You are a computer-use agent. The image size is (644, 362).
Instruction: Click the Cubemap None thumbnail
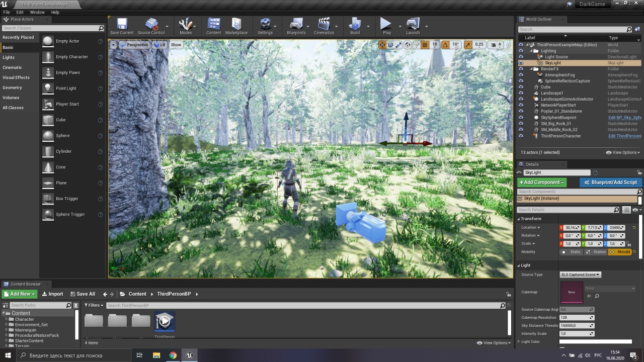pos(572,292)
